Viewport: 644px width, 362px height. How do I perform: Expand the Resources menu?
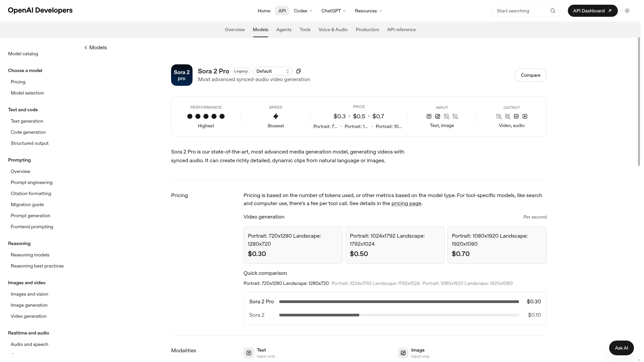click(x=369, y=11)
